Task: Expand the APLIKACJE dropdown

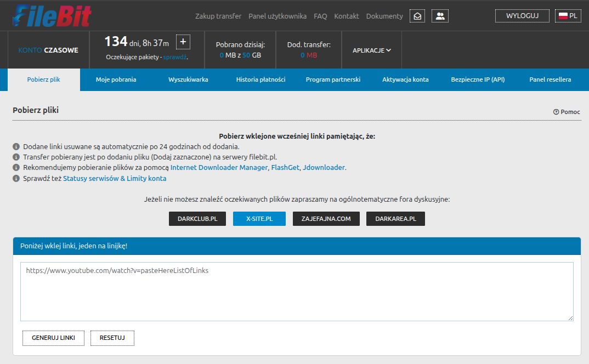Action: (370, 49)
